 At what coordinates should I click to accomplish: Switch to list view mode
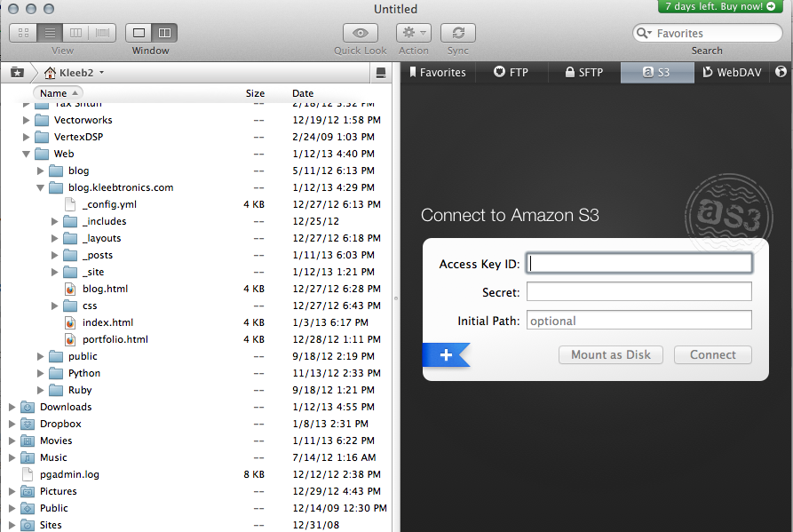50,33
